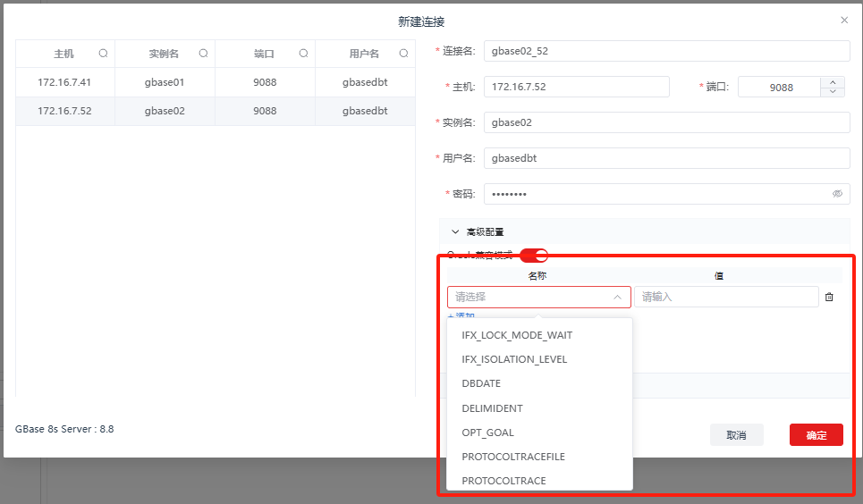Select IFX_LOCK_MODE_WAIT from the list
The height and width of the screenshot is (504, 863).
pyautogui.click(x=517, y=335)
